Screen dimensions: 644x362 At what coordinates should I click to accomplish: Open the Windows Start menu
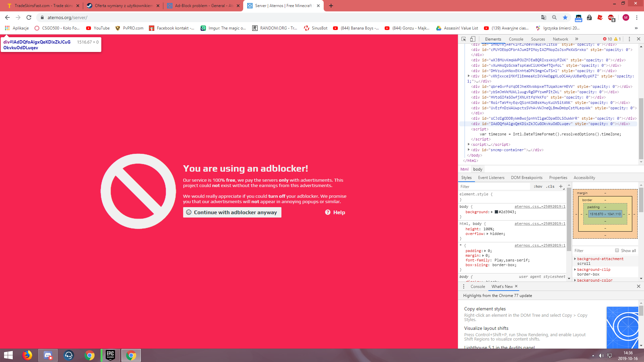click(8, 355)
